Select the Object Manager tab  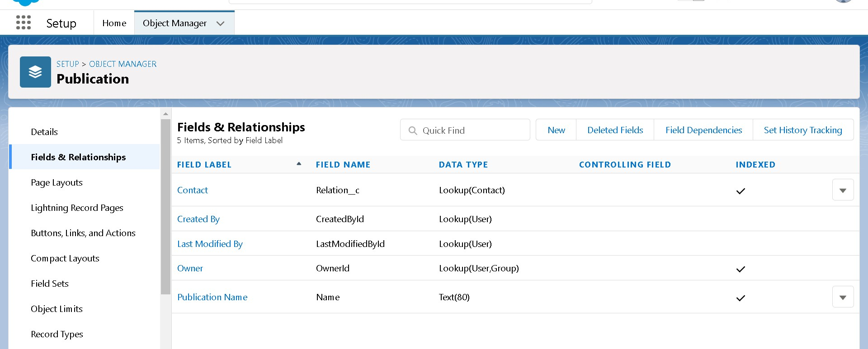(x=175, y=23)
